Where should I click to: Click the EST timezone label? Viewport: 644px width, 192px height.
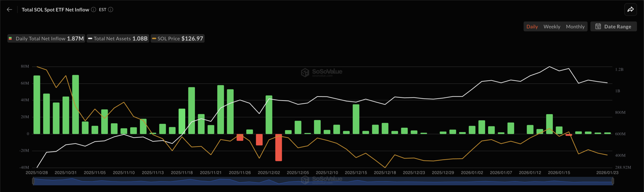(x=103, y=9)
